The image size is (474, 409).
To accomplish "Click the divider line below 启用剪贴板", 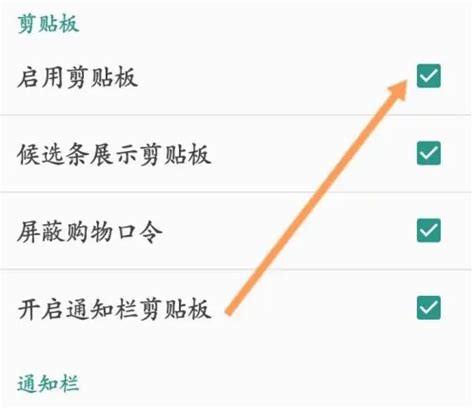I will (x=236, y=115).
